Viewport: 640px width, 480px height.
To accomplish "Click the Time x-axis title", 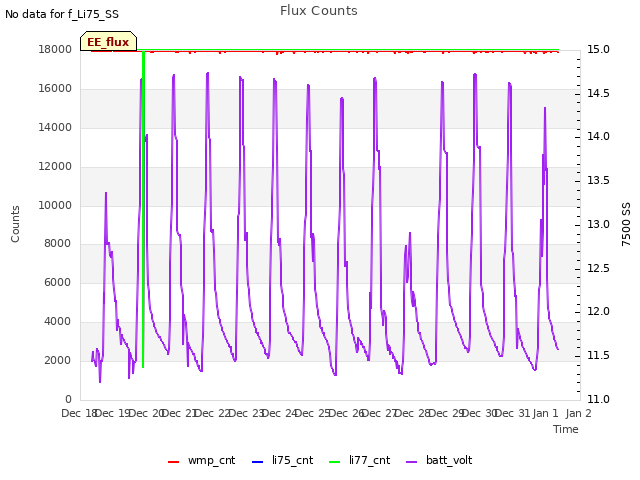I will pos(566,429).
